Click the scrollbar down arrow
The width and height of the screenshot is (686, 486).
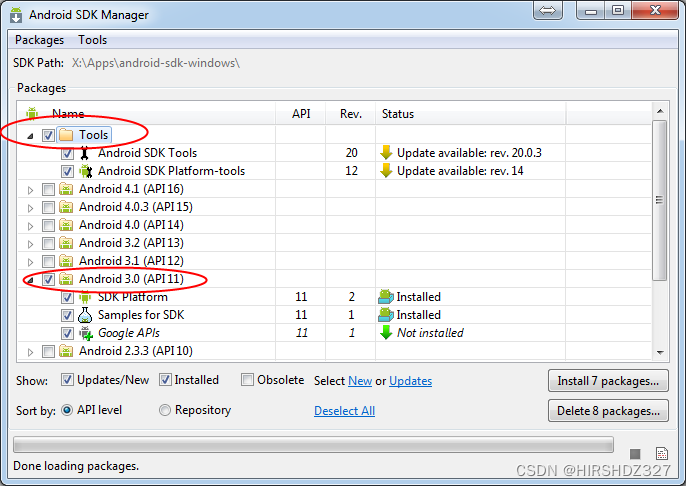pyautogui.click(x=660, y=353)
